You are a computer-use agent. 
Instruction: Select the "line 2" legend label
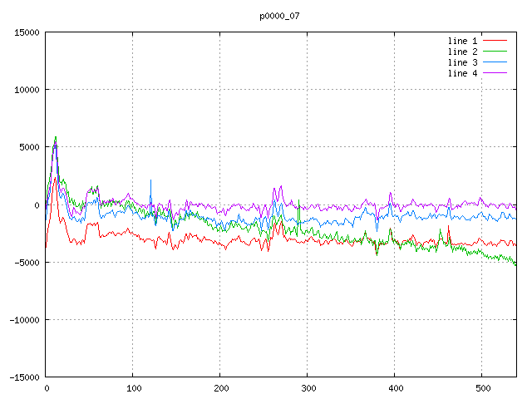[x=463, y=52]
